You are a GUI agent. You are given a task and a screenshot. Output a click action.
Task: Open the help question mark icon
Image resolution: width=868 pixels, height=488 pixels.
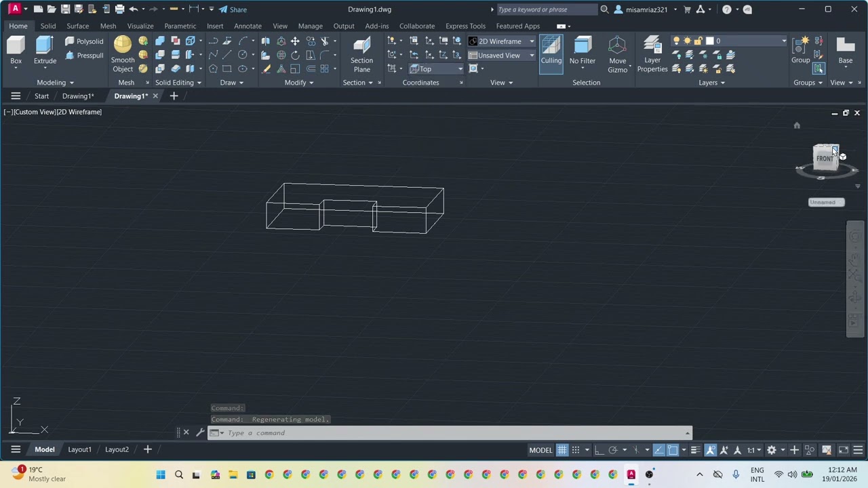(x=727, y=9)
